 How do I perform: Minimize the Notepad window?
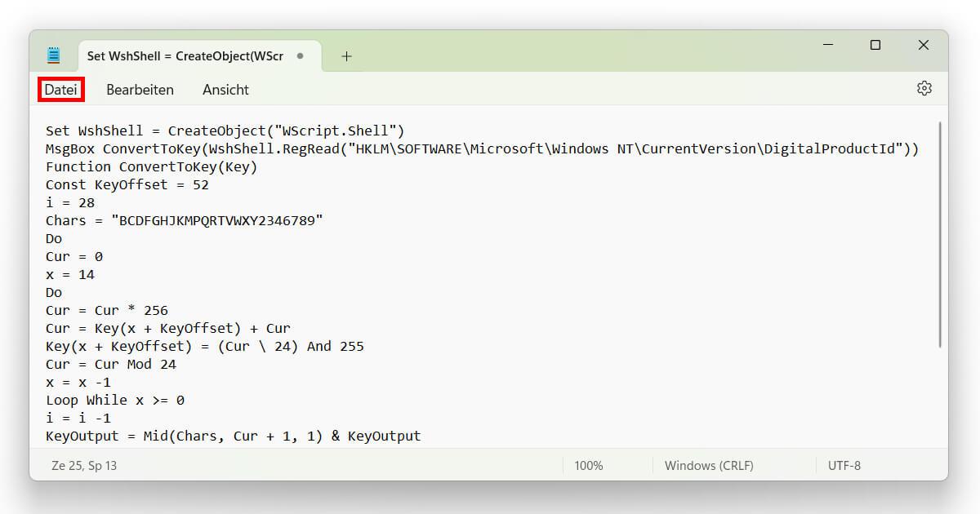pyautogui.click(x=827, y=46)
